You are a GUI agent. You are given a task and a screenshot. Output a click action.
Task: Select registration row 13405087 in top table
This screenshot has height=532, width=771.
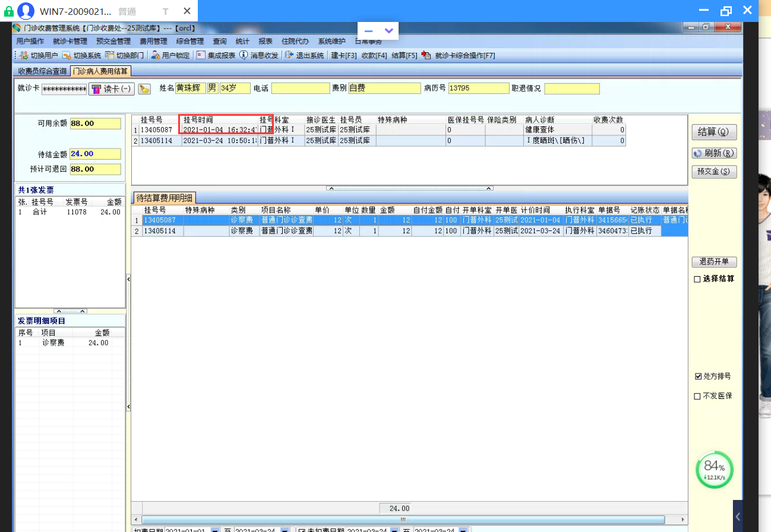(x=379, y=129)
